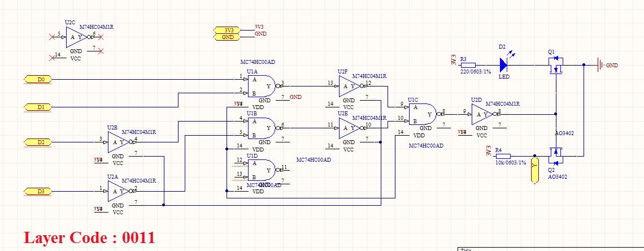This screenshot has height=251, width=644.
Task: Click the U2D inverter symbol
Action: tap(482, 115)
